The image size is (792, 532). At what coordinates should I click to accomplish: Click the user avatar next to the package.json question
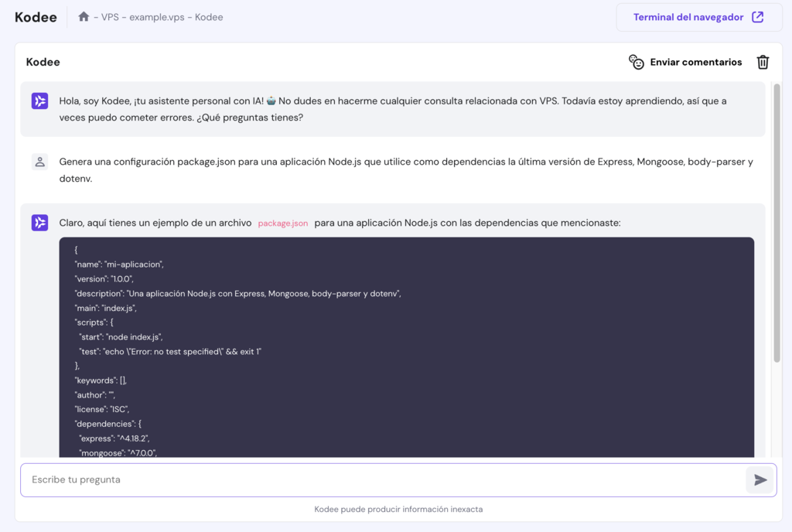click(39, 162)
